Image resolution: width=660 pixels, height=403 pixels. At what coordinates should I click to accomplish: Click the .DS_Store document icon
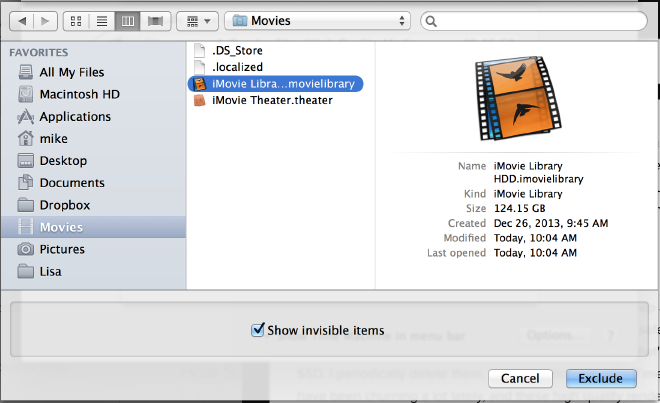[200, 51]
